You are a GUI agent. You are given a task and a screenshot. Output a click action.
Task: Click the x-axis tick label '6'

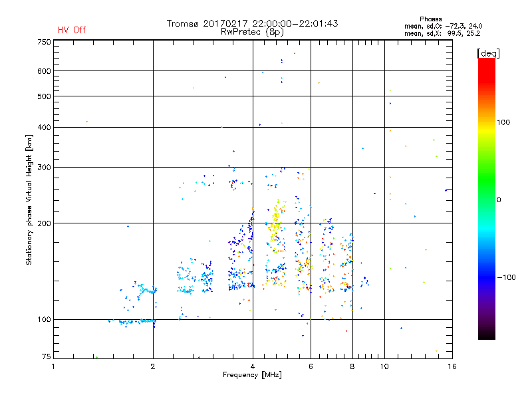[311, 366]
